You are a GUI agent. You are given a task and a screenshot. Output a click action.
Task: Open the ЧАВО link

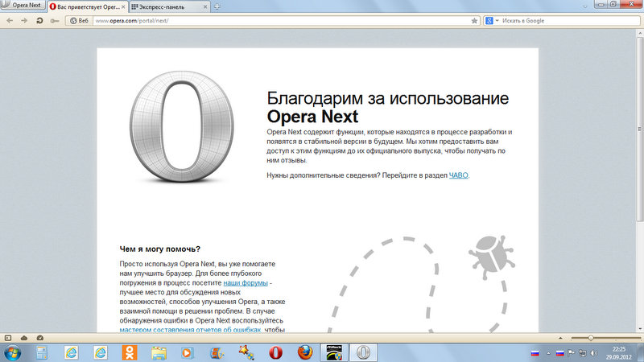point(458,175)
